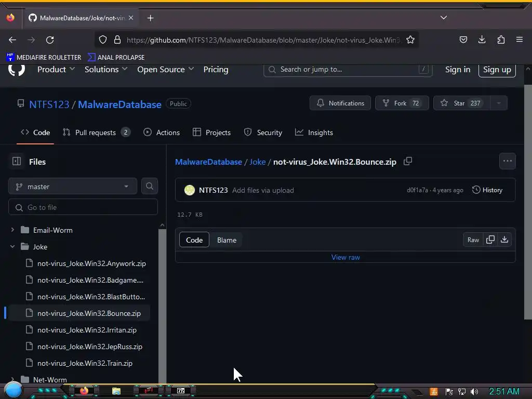Expand the Solutions menu

pyautogui.click(x=106, y=70)
